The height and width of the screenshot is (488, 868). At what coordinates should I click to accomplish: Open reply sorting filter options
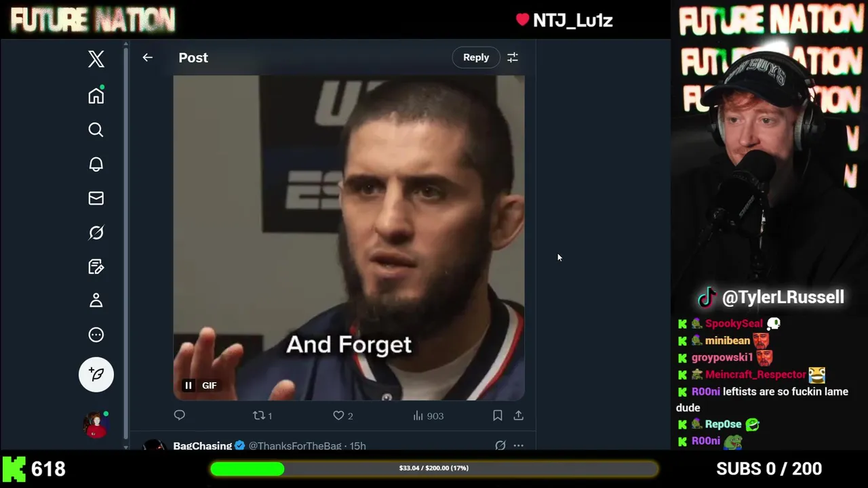[513, 58]
